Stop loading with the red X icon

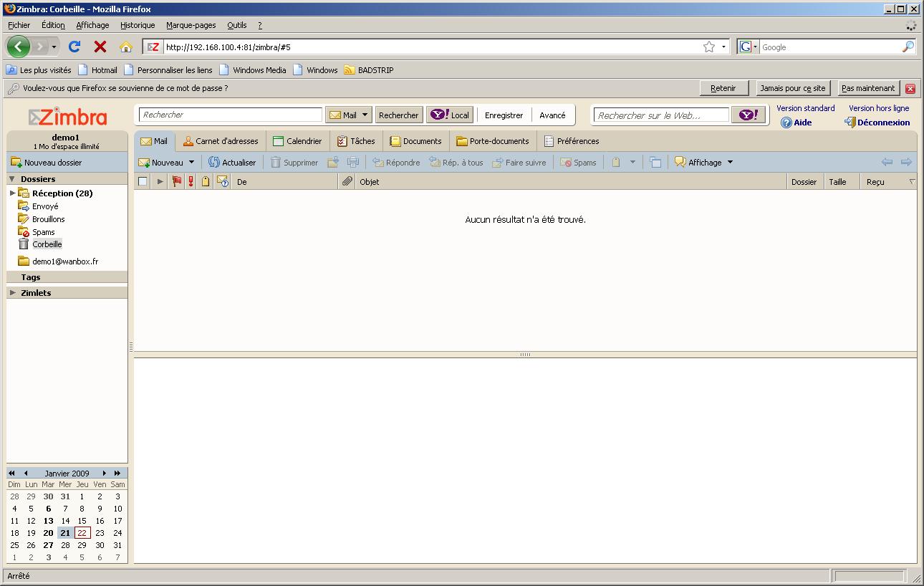pyautogui.click(x=100, y=47)
